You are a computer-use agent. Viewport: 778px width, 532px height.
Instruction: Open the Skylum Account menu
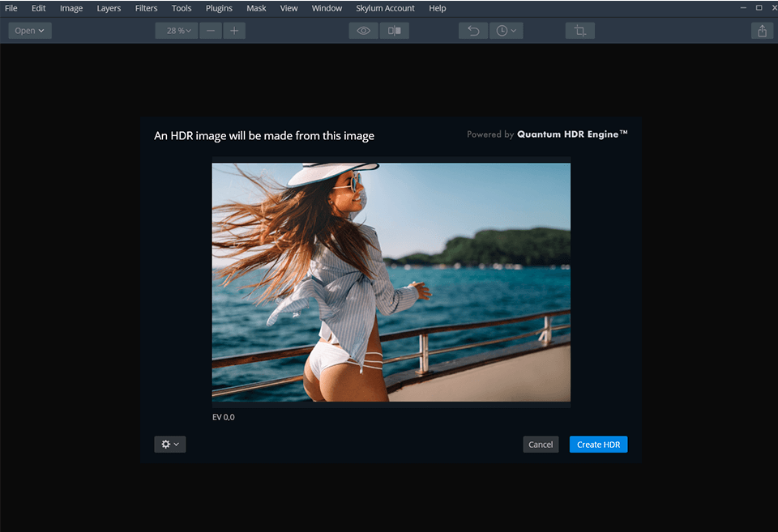[x=385, y=8]
